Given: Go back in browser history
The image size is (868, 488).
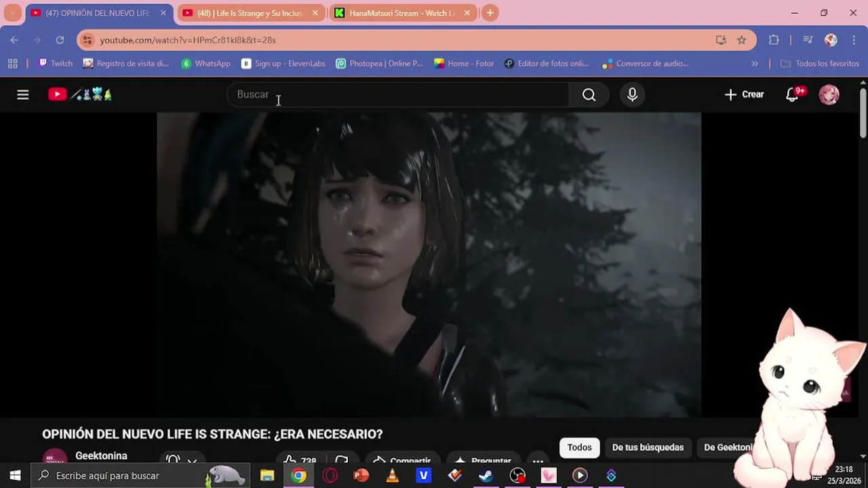Looking at the screenshot, I should [14, 40].
